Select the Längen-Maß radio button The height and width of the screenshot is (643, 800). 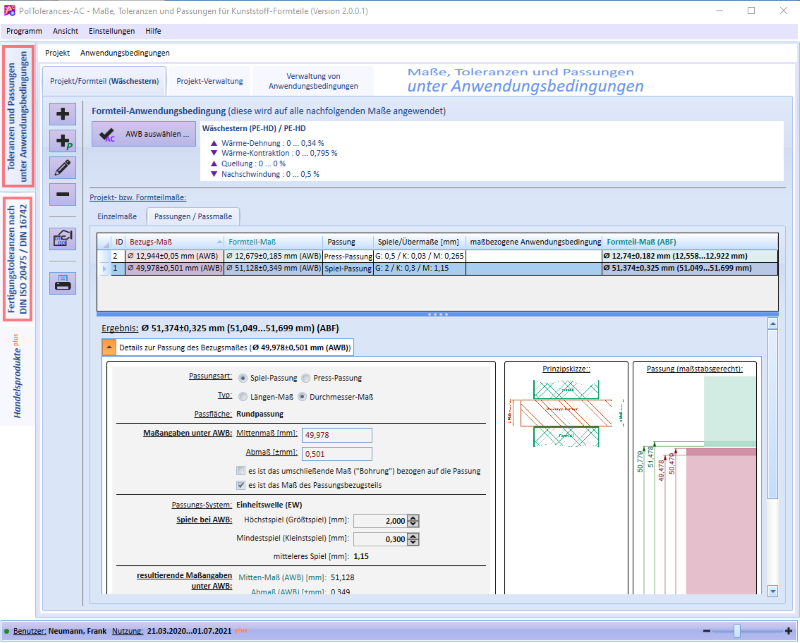[243, 397]
